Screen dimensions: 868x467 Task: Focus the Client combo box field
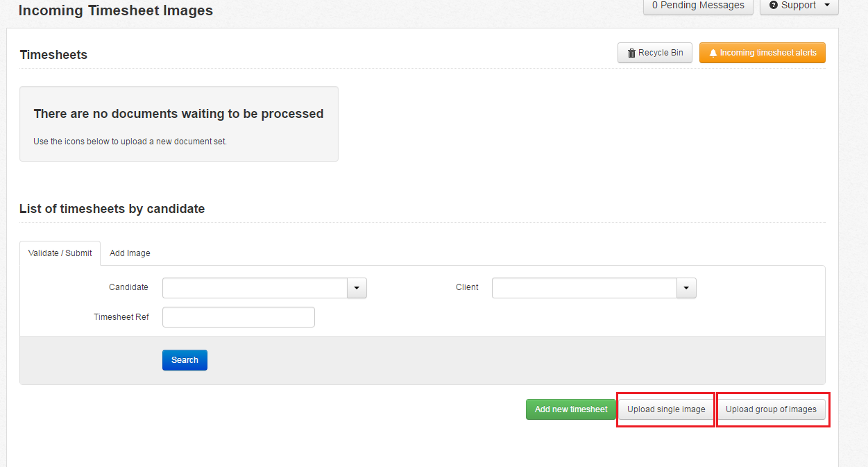click(x=584, y=288)
